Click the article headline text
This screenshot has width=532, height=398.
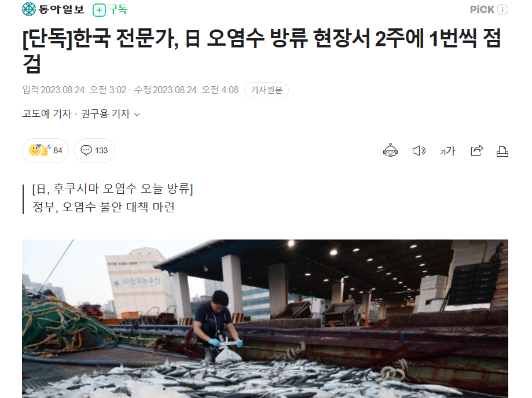262,51
